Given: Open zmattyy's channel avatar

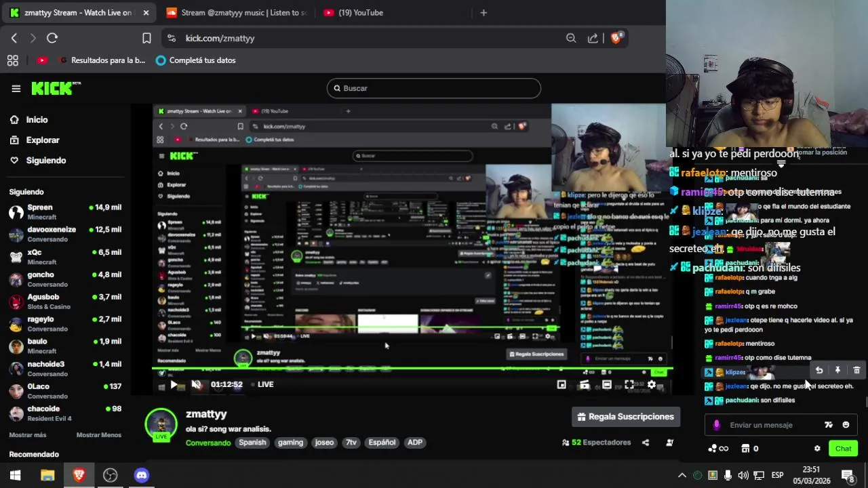Looking at the screenshot, I should 161,424.
